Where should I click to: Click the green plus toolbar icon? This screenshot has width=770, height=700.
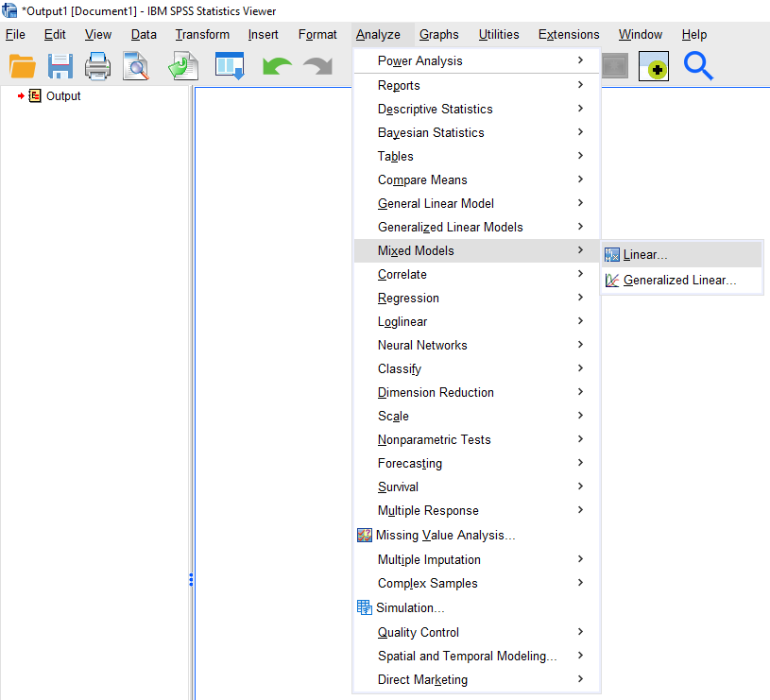coord(654,66)
